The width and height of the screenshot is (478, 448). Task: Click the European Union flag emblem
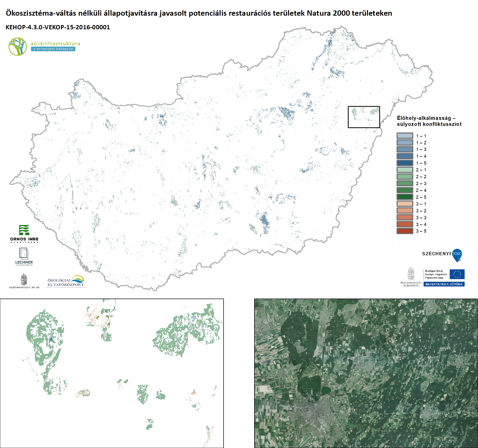tap(457, 274)
